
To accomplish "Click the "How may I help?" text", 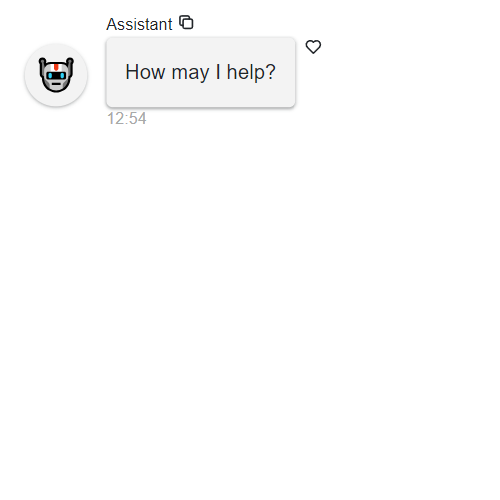I will 200,72.
